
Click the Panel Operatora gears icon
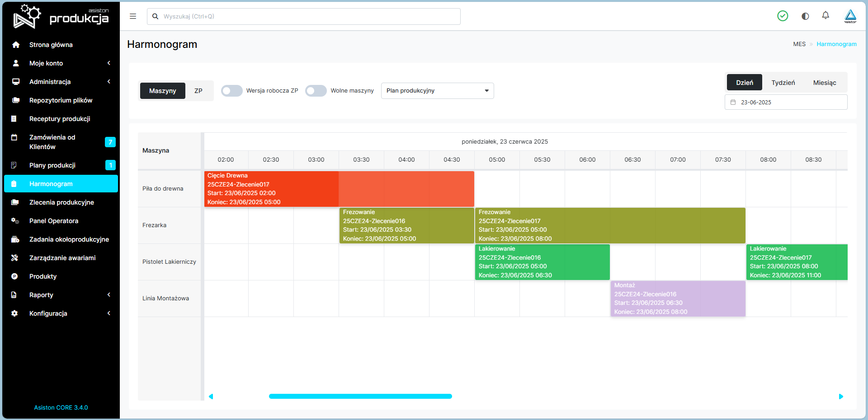[15, 221]
